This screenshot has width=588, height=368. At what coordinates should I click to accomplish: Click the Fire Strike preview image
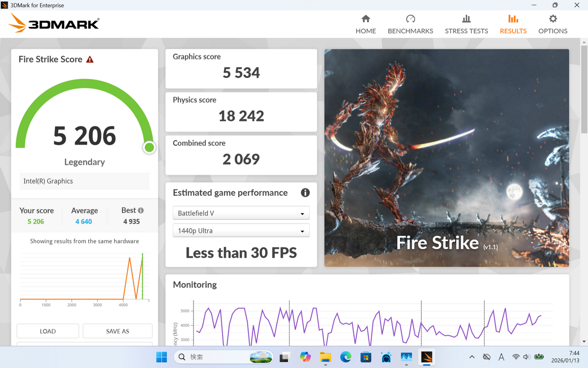[x=446, y=158]
